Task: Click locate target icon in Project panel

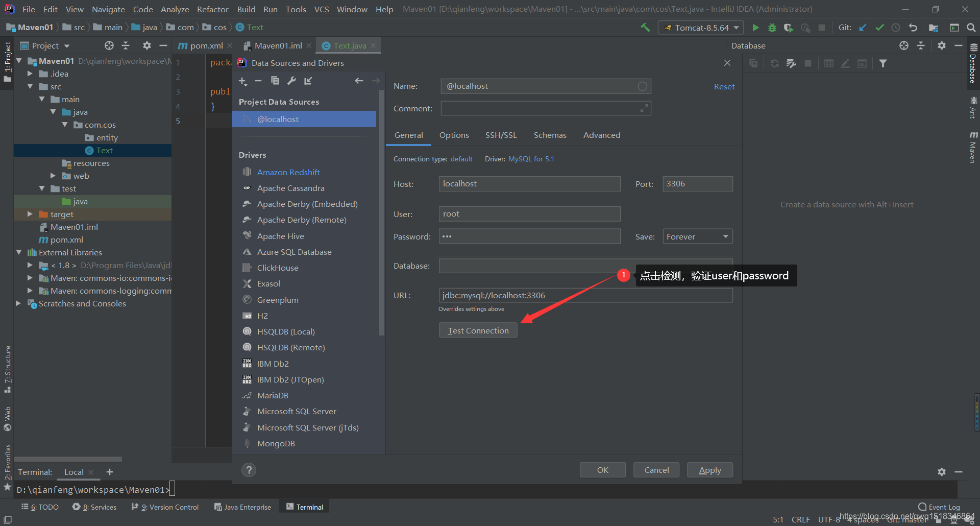Action: 109,45
